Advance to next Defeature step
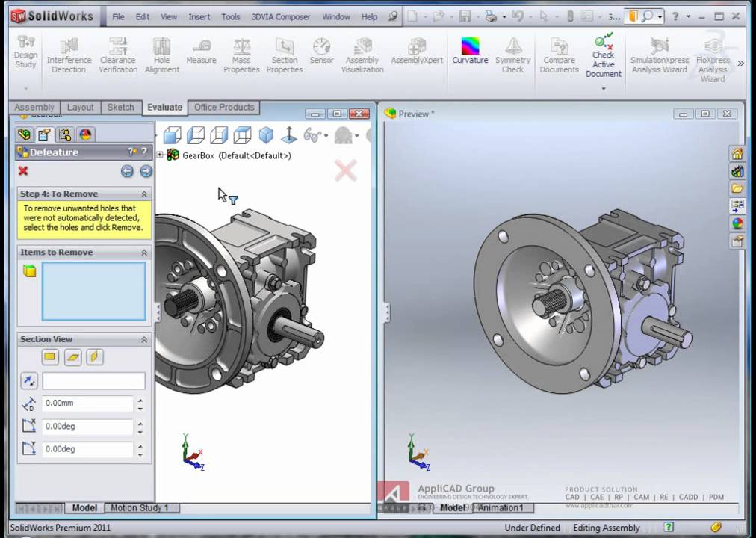The image size is (756, 538). 146,171
